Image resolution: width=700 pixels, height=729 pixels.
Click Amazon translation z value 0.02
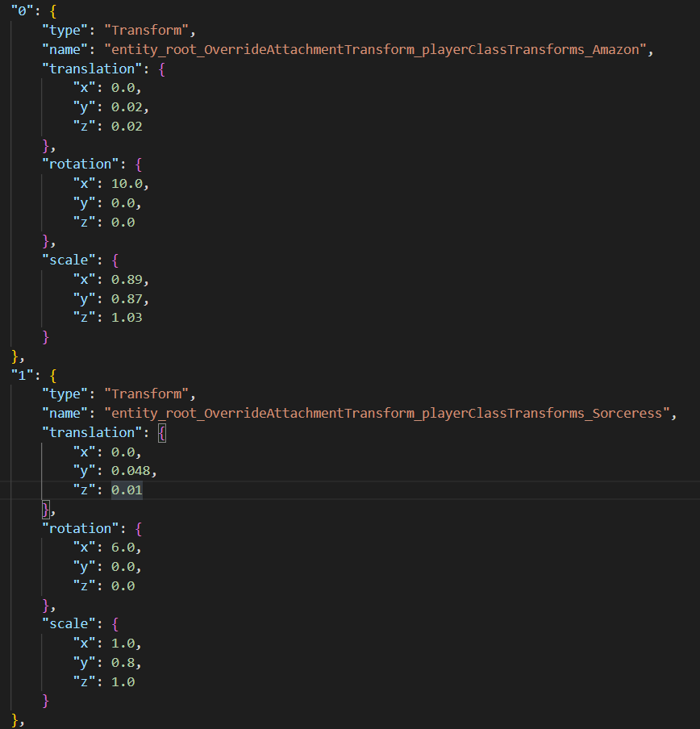coord(127,126)
